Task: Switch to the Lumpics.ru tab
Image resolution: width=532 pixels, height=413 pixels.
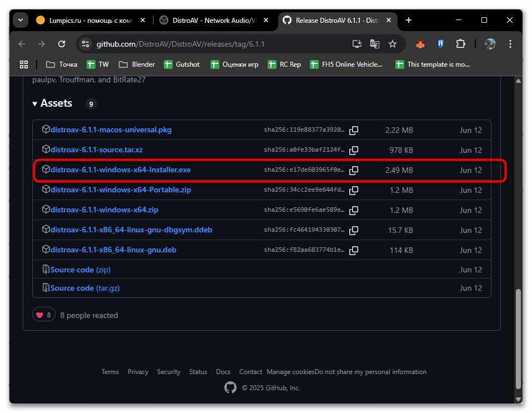Action: tap(89, 20)
